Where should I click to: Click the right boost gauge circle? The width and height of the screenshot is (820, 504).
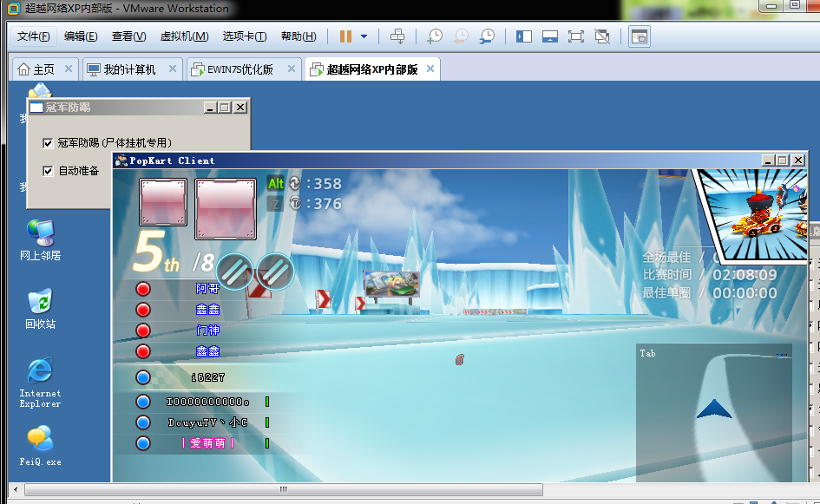[275, 272]
